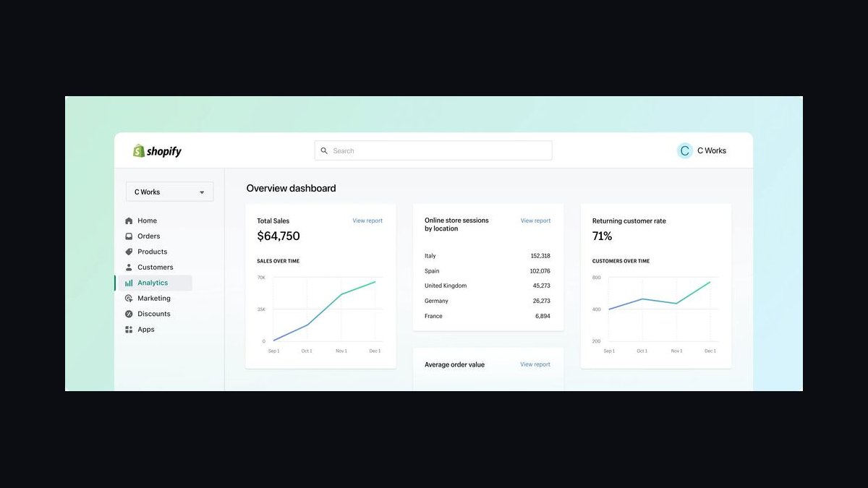
Task: Click the Average order value title
Action: [455, 365]
